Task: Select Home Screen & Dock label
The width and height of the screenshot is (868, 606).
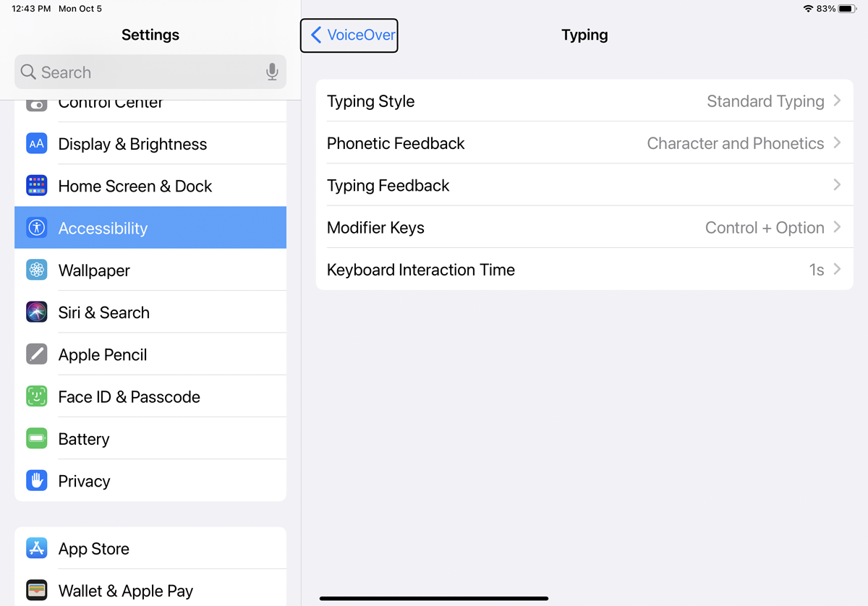Action: tap(135, 186)
